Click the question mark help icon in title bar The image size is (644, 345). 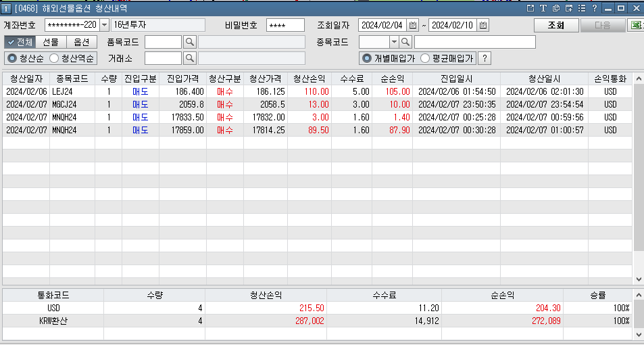coord(594,8)
